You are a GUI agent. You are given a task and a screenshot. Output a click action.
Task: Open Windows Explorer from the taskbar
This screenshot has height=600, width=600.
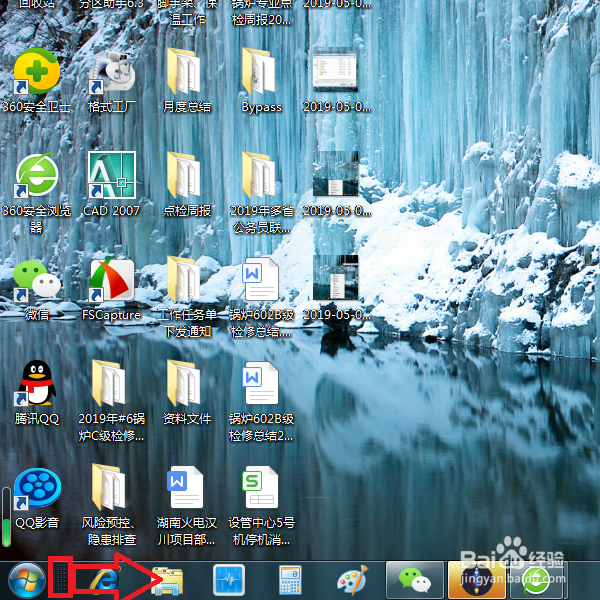click(167, 581)
